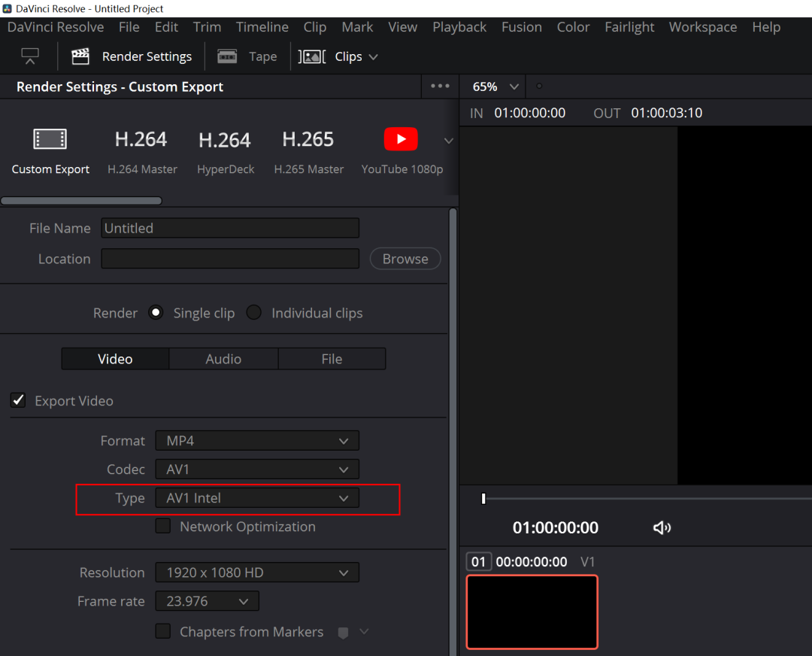Open the Edit menu
Viewport: 812px width, 656px height.
coord(166,27)
